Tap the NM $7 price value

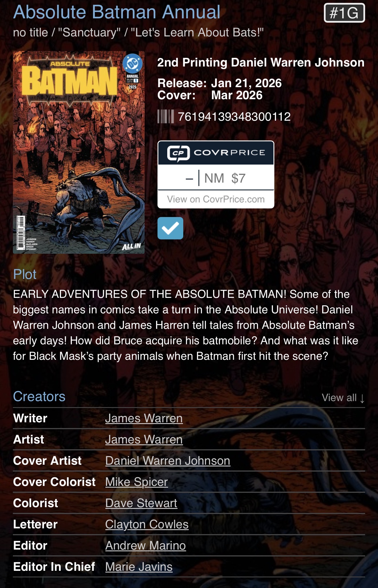(x=225, y=178)
